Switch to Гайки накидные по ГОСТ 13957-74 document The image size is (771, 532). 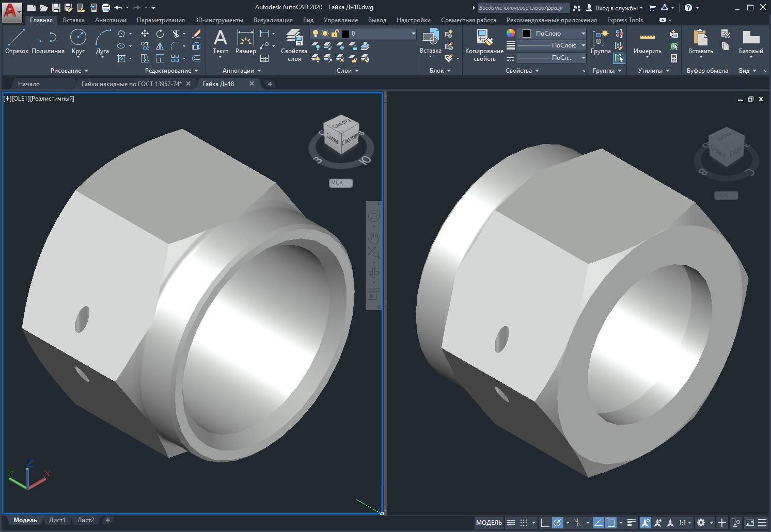(131, 84)
